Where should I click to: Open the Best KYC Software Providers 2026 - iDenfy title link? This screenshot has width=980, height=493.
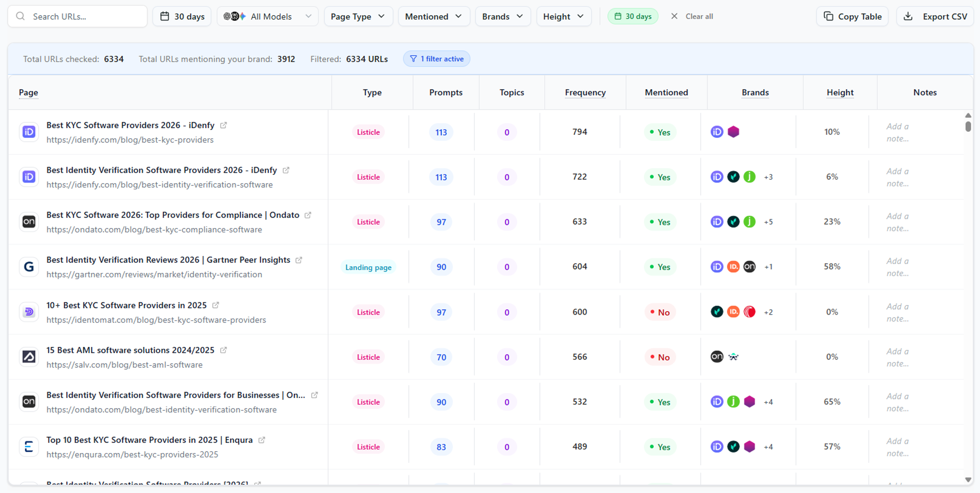(x=130, y=125)
